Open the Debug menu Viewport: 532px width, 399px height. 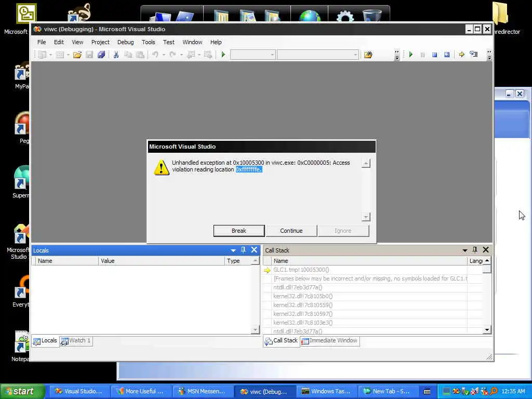(126, 42)
